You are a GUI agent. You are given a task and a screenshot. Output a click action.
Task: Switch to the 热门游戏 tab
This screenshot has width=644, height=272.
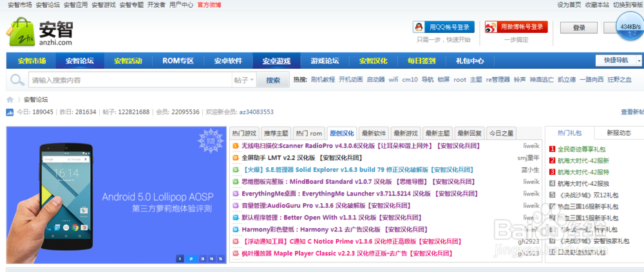(x=244, y=133)
